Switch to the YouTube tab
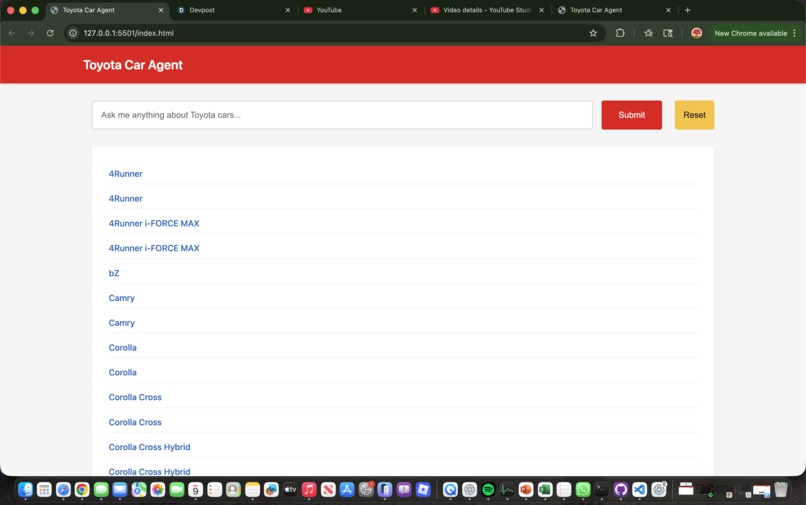The image size is (806, 505). tap(360, 10)
